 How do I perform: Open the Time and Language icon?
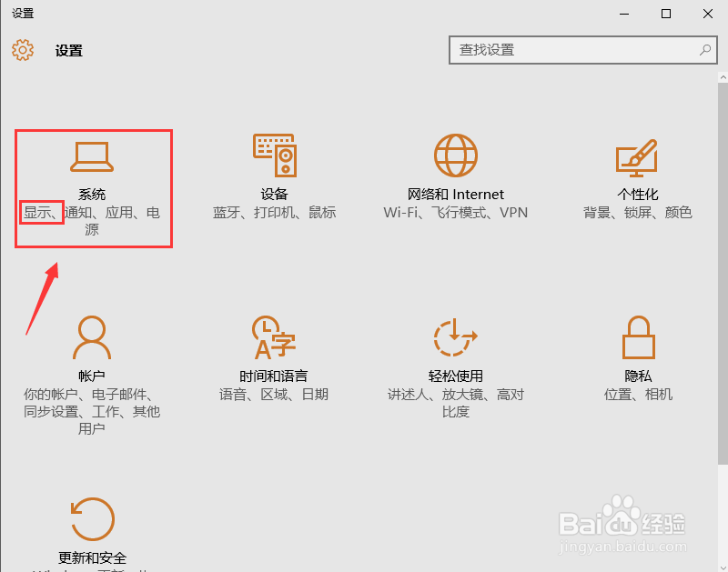point(274,337)
